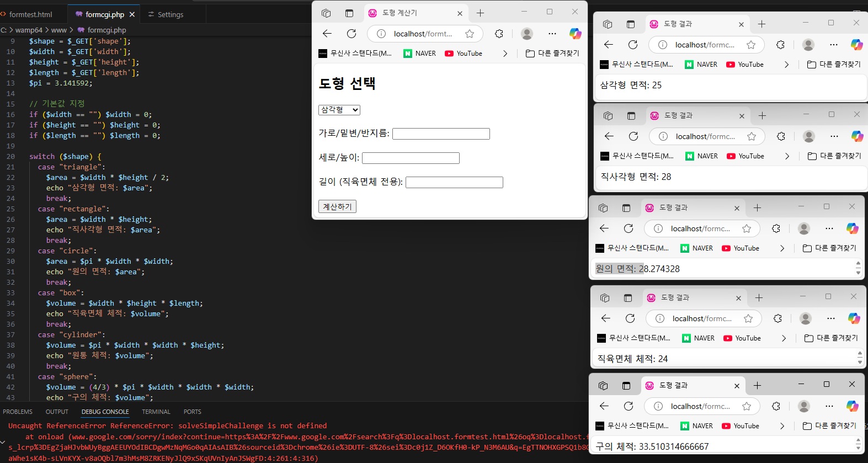Click profile avatar in 도형 계산기 window
The width and height of the screenshot is (868, 463).
click(x=527, y=34)
